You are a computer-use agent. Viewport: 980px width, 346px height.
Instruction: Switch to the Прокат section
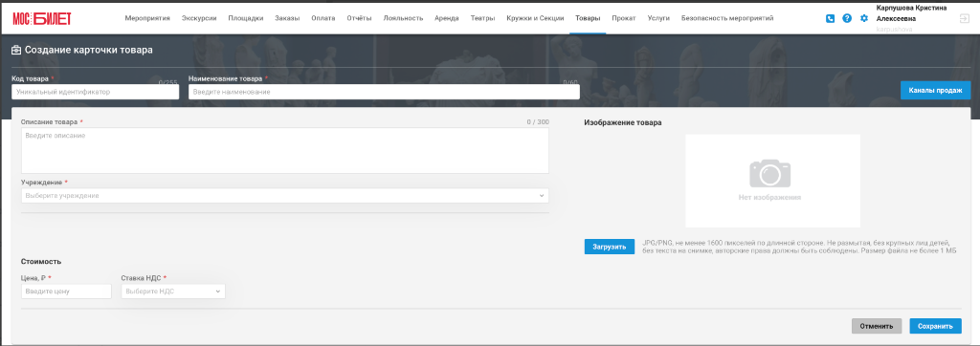[x=624, y=19]
